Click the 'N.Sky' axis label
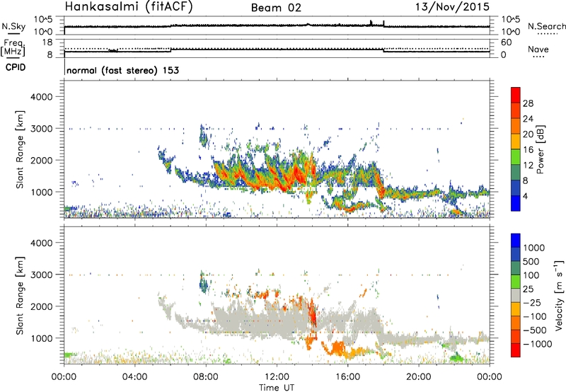Screen dimensions: 566x392 [x=13, y=26]
